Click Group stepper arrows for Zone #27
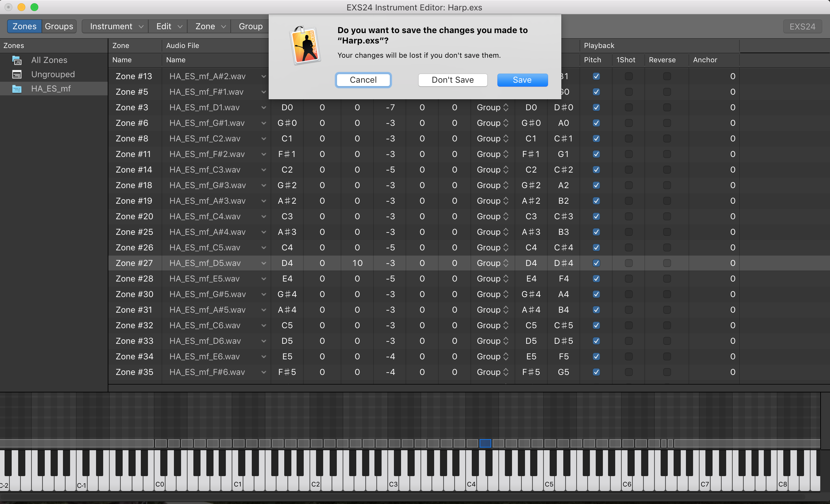 pyautogui.click(x=506, y=263)
